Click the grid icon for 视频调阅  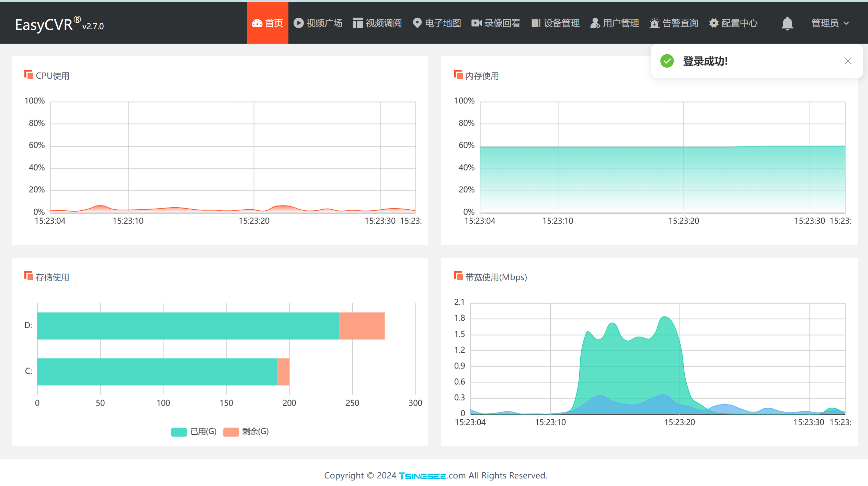tap(357, 23)
